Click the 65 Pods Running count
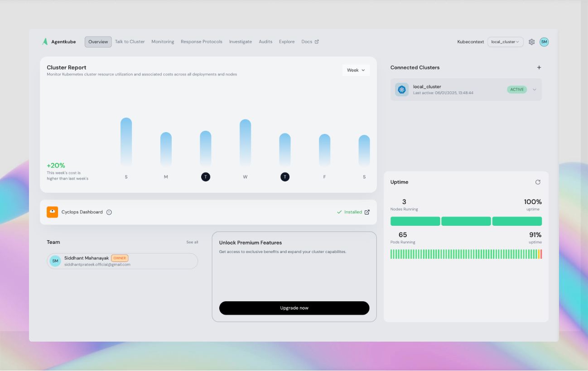 [403, 235]
